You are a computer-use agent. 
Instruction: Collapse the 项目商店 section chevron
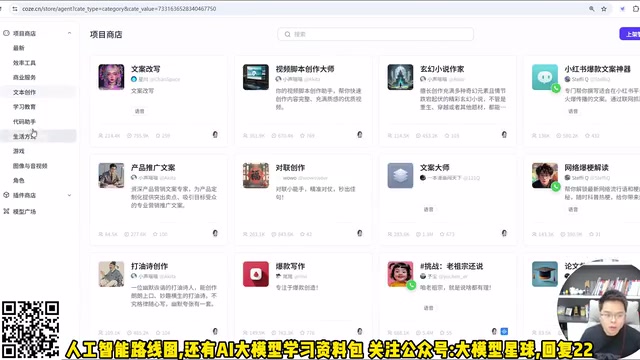pyautogui.click(x=69, y=33)
